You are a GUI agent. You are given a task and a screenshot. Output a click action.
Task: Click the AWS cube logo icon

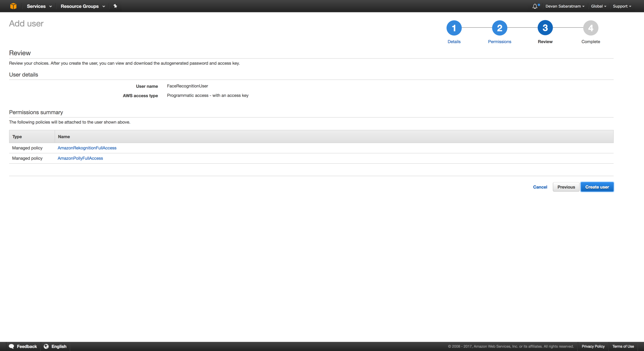tap(13, 6)
